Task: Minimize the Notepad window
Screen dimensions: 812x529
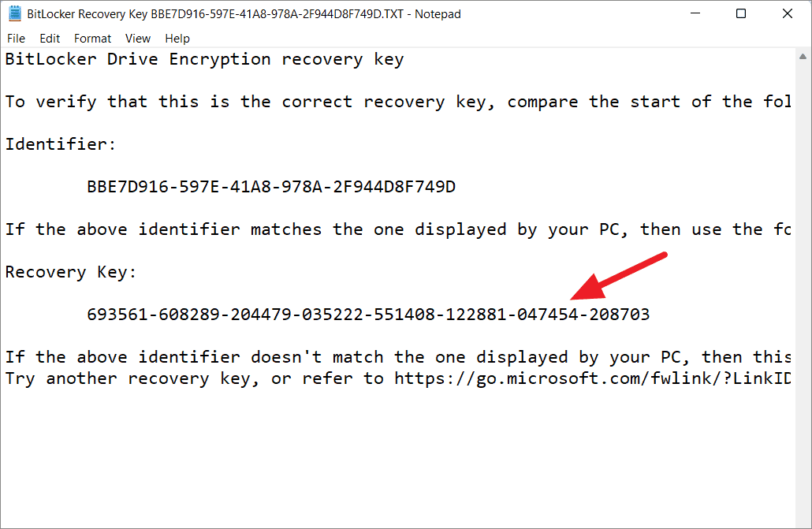Action: 695,13
